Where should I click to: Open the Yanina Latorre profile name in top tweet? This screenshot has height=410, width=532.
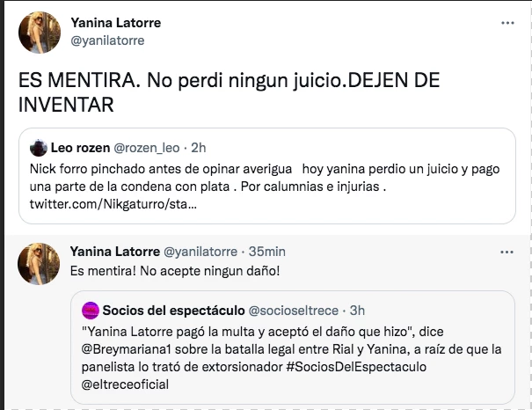point(115,23)
